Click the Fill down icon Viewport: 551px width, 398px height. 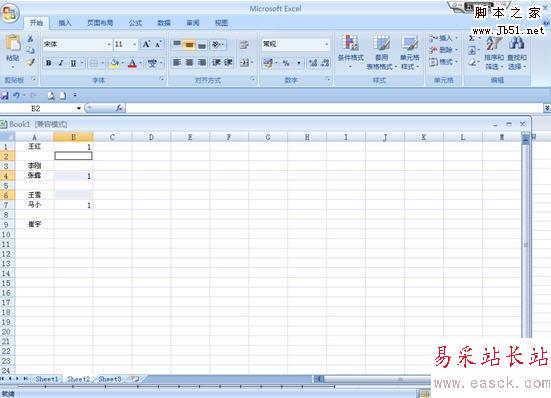tap(472, 50)
